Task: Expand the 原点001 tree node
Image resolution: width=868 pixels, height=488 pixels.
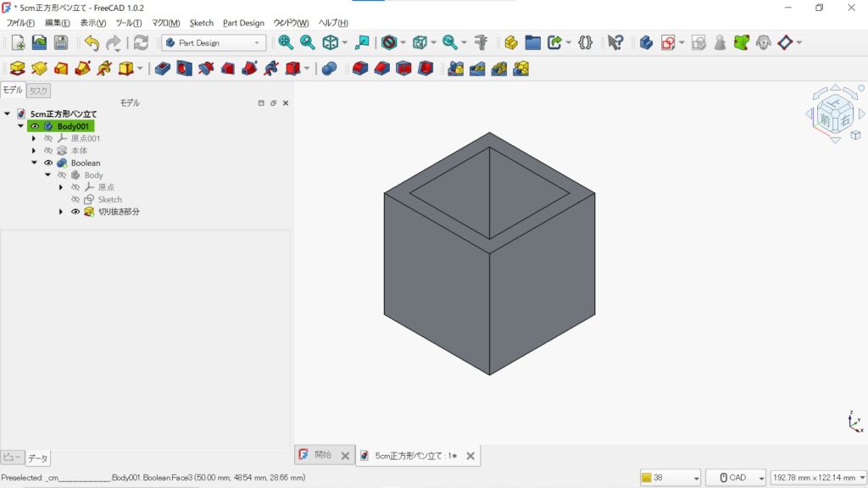Action: pos(33,138)
